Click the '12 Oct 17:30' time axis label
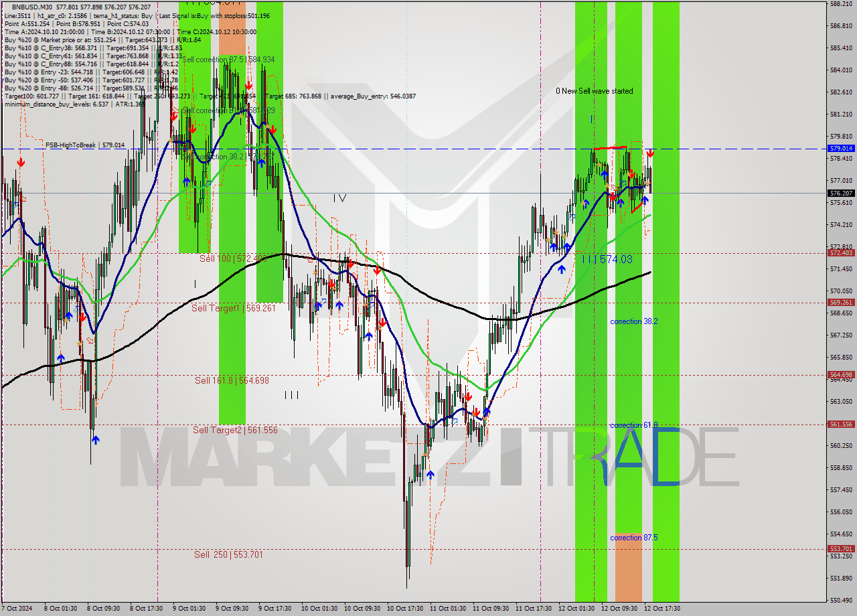The image size is (857, 616). click(662, 609)
